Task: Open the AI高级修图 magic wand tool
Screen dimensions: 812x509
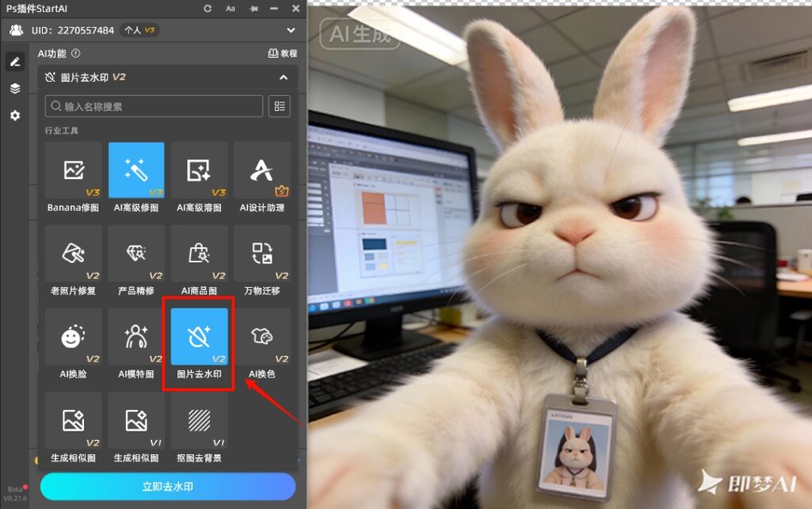Action: tap(136, 170)
